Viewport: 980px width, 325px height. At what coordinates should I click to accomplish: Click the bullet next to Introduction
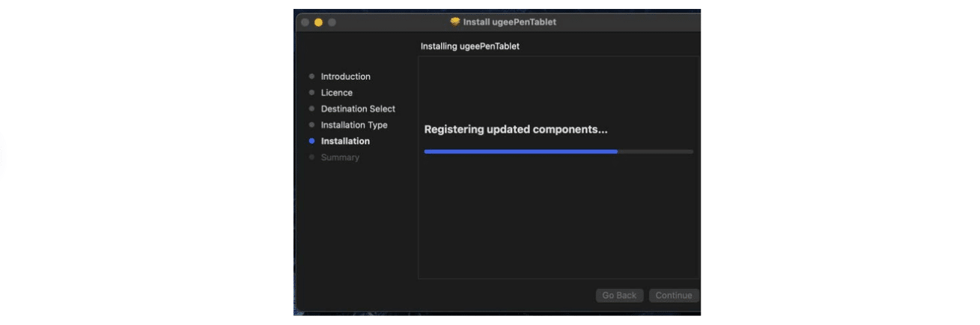pos(311,76)
